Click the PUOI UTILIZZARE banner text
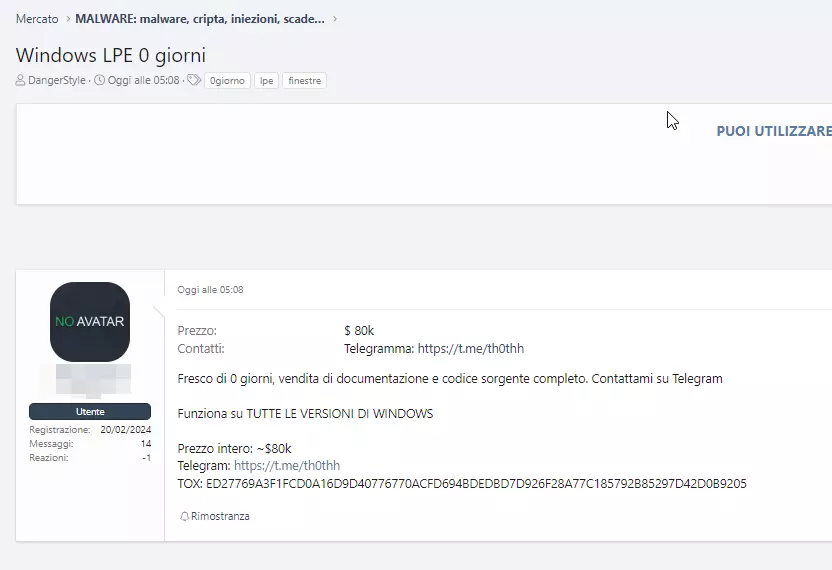This screenshot has height=570, width=832. pos(774,131)
